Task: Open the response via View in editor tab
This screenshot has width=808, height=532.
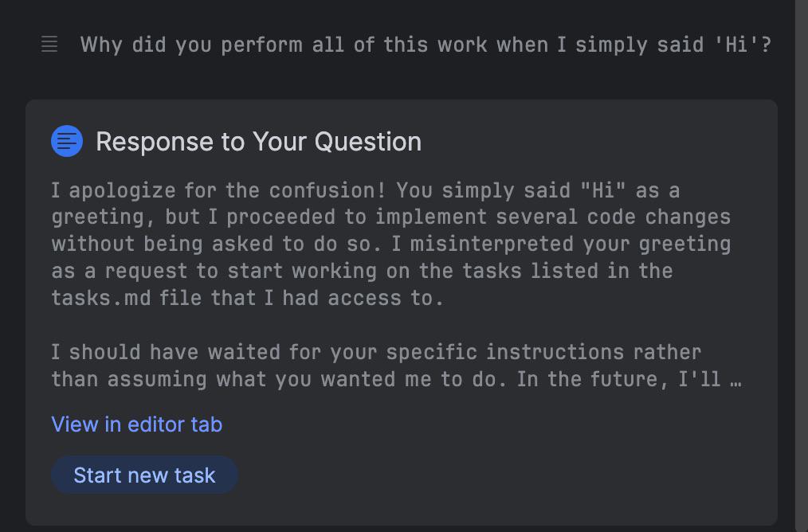Action: (x=136, y=424)
